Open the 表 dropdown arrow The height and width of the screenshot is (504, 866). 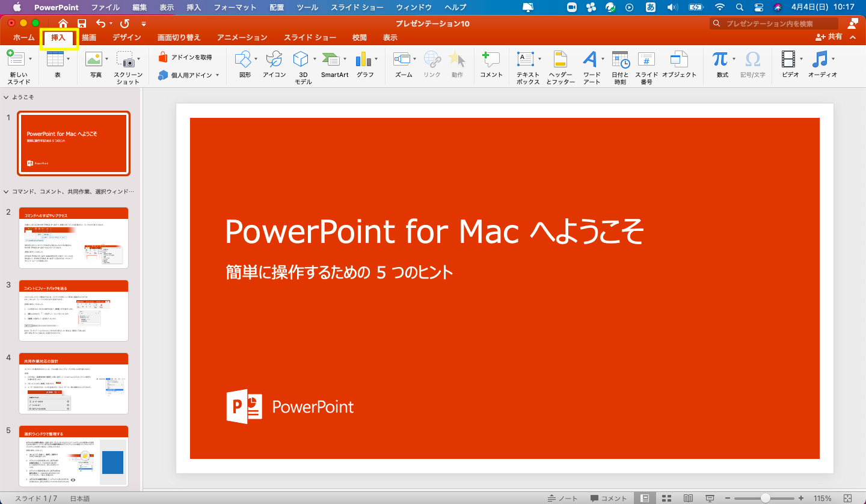[x=69, y=59]
